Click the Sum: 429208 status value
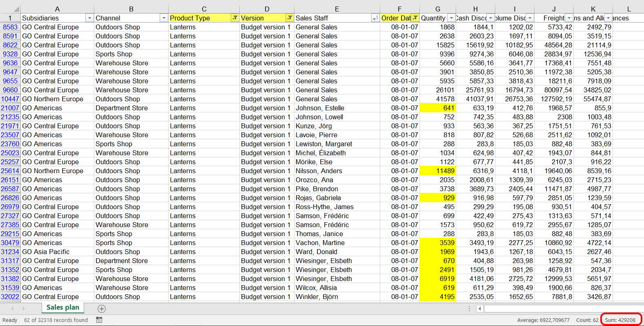 point(620,320)
